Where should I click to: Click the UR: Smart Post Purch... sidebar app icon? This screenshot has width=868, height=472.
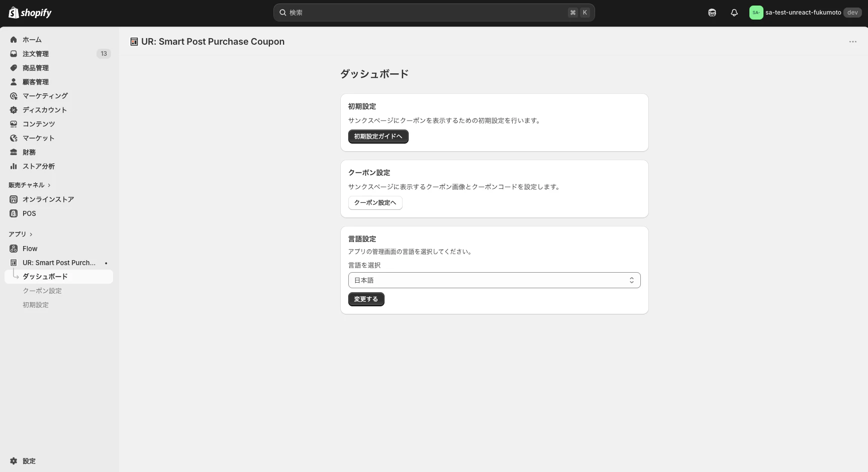click(14, 263)
